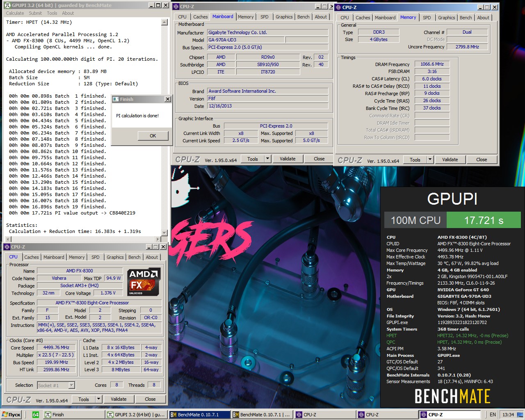Click BIOS Version field showing F8f
The height and width of the screenshot is (420, 525).
pyautogui.click(x=268, y=98)
